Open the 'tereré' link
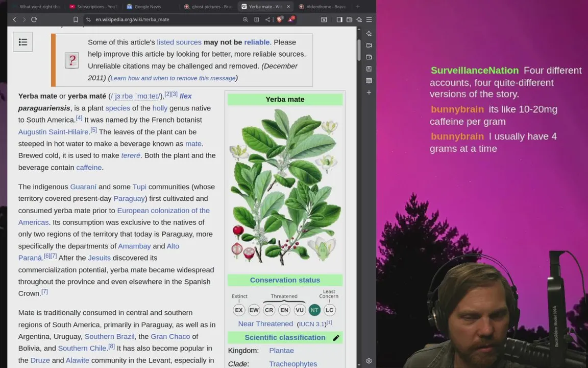 pyautogui.click(x=131, y=155)
